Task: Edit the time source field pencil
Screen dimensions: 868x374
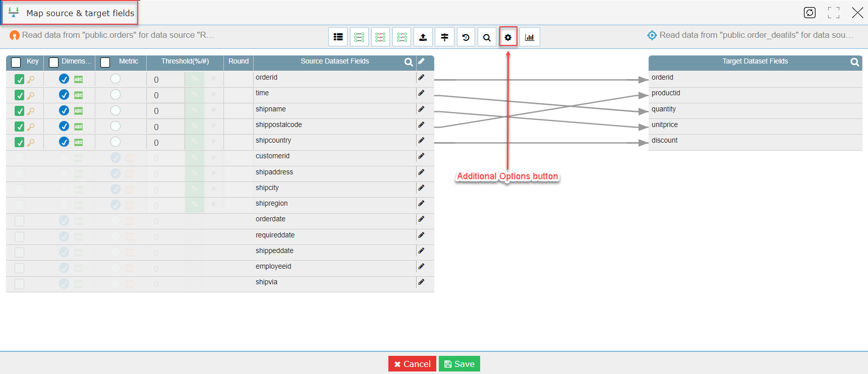Action: coord(421,93)
